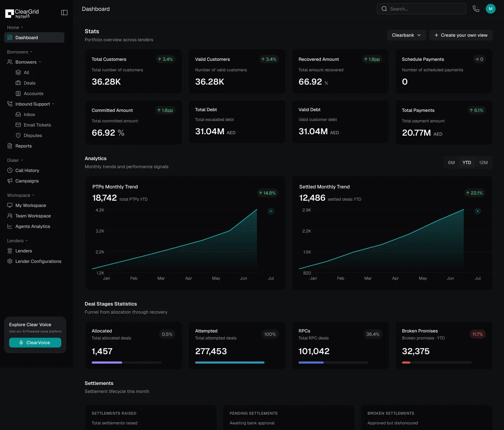The height and width of the screenshot is (430, 504).
Task: Launch the ClearVoice button
Action: [35, 343]
